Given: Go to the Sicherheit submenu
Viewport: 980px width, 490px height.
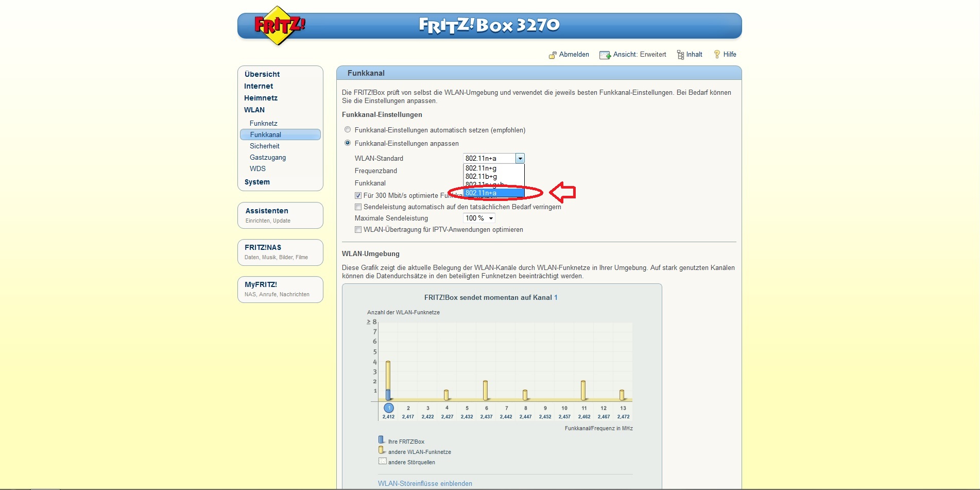Looking at the screenshot, I should tap(265, 146).
